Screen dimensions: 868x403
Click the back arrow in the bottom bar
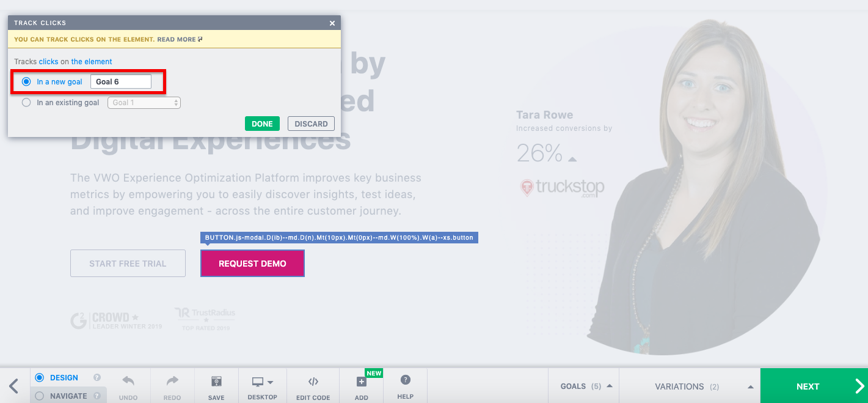14,386
